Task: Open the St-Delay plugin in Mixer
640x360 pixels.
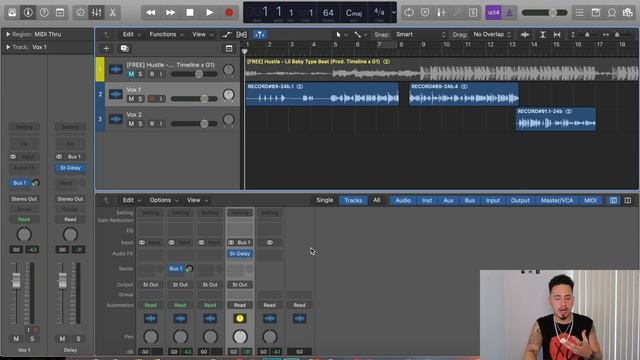Action: (x=240, y=254)
